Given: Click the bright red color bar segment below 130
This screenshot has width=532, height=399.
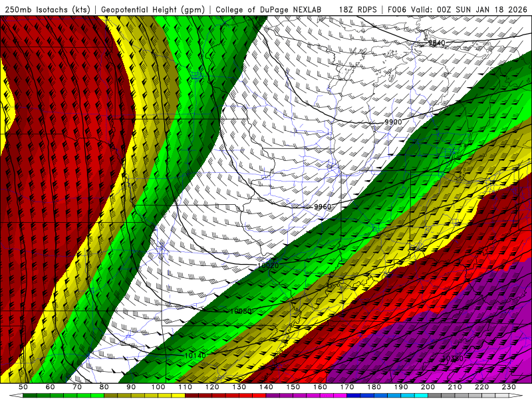Looking at the screenshot, I should coord(246,396).
